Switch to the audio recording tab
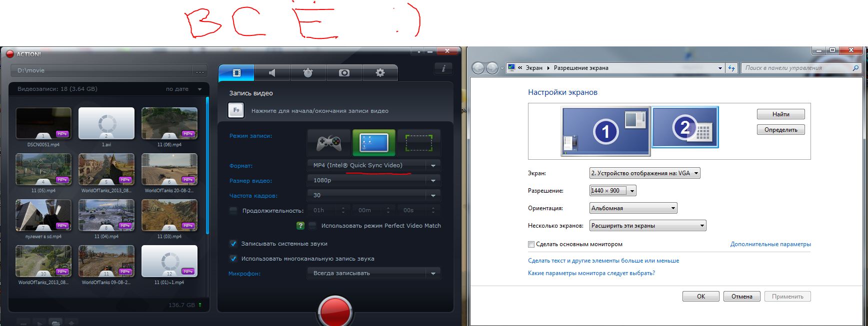This screenshot has height=326, width=868. (272, 73)
